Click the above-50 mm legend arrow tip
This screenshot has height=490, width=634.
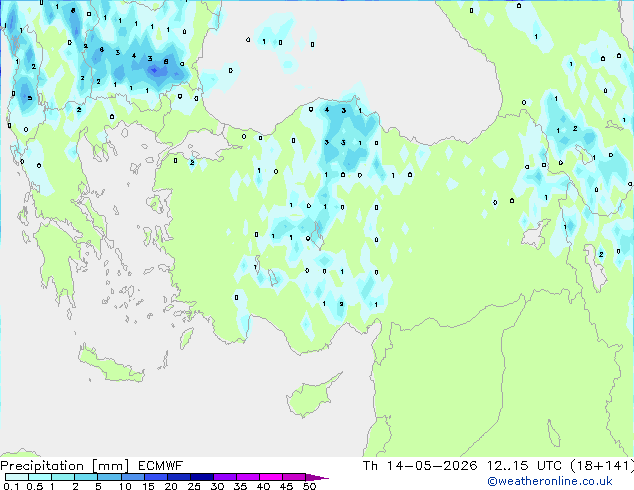317,477
